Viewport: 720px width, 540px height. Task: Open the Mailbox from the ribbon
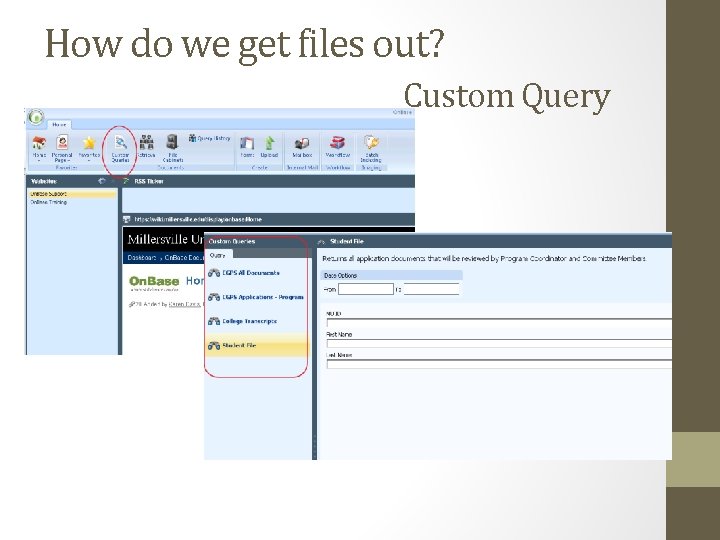[x=302, y=148]
